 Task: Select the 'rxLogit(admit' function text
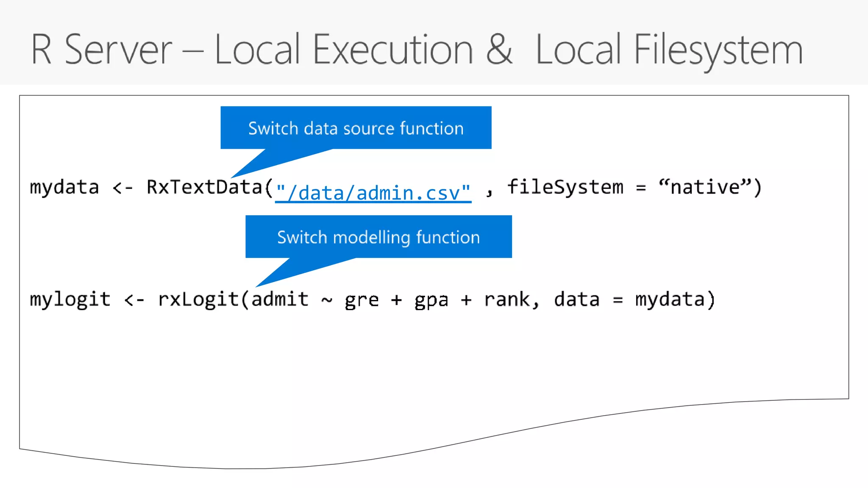[233, 299]
